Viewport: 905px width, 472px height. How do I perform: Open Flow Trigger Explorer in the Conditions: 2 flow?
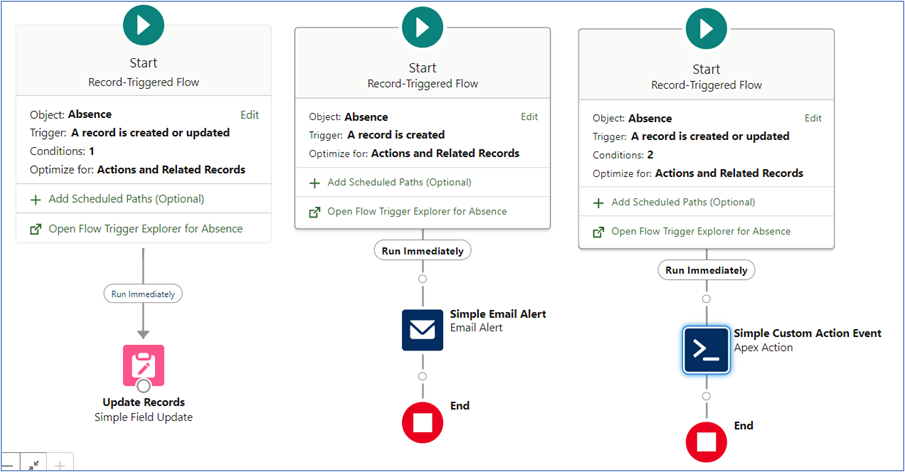click(700, 231)
